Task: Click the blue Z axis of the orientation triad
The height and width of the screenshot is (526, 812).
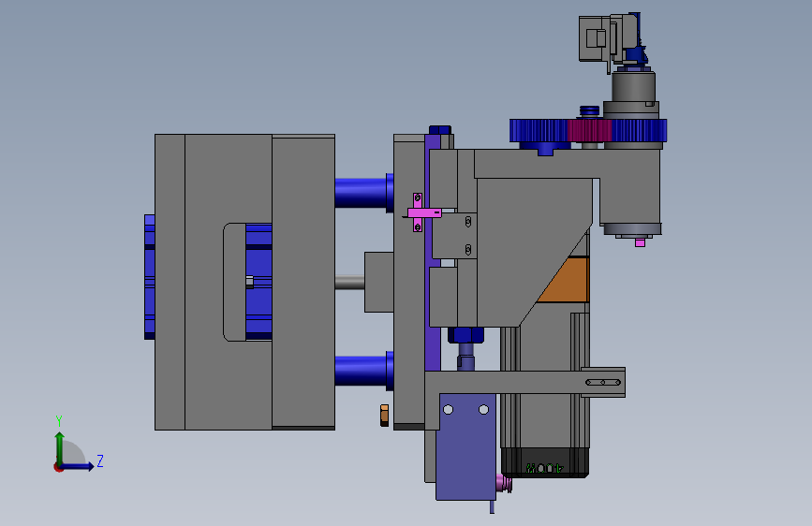Action: pos(78,466)
